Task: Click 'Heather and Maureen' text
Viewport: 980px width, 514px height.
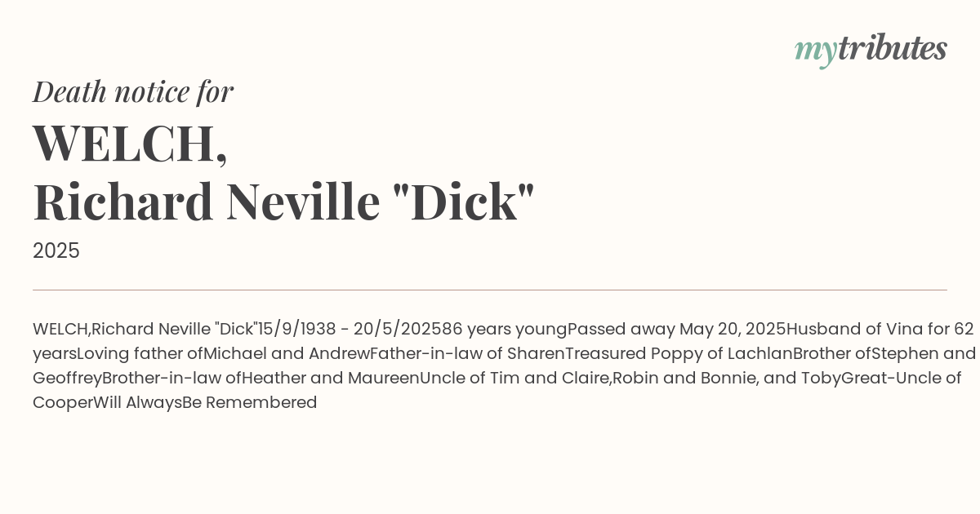Action: click(331, 379)
